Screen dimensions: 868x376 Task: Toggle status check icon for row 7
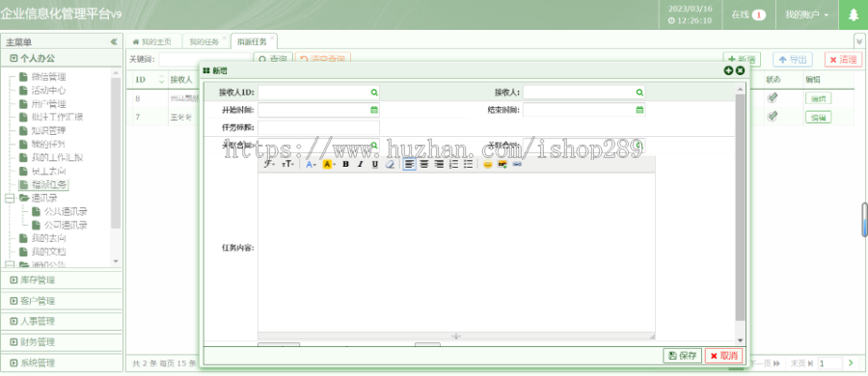coord(773,117)
